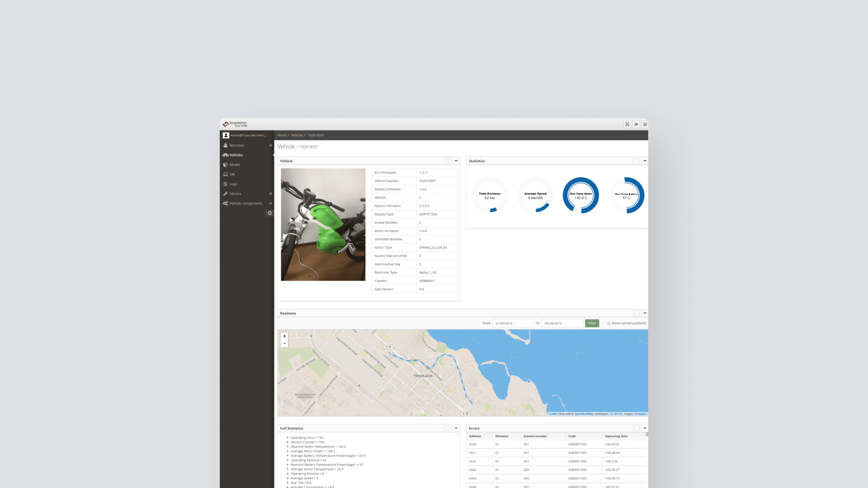The width and height of the screenshot is (868, 488).
Task: Click the Vehicles motorcycle icon
Action: (x=226, y=155)
